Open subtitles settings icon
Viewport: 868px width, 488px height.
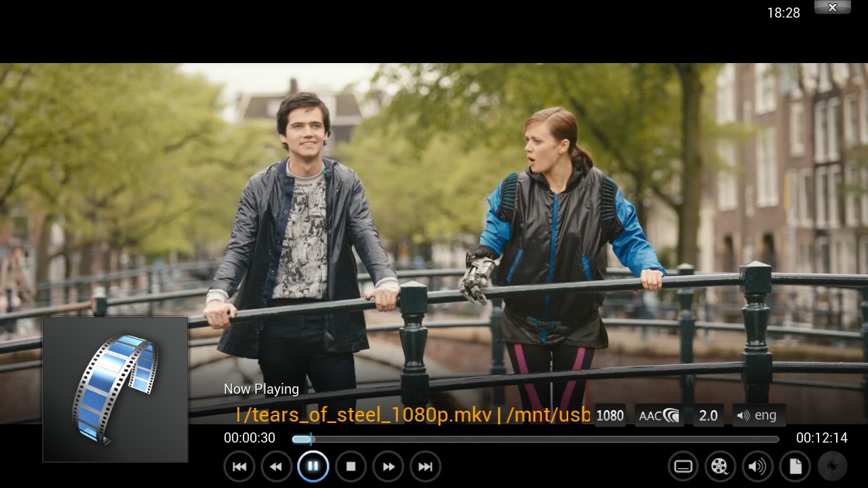coord(684,466)
